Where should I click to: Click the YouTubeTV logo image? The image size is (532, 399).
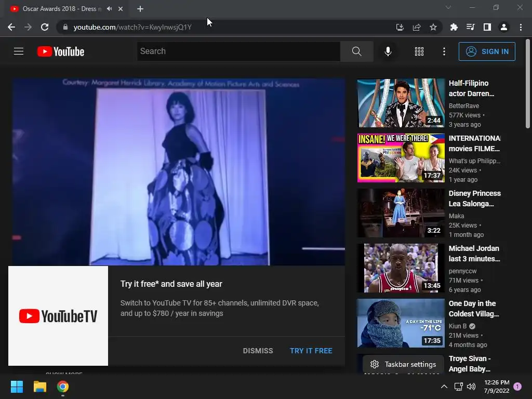click(58, 316)
